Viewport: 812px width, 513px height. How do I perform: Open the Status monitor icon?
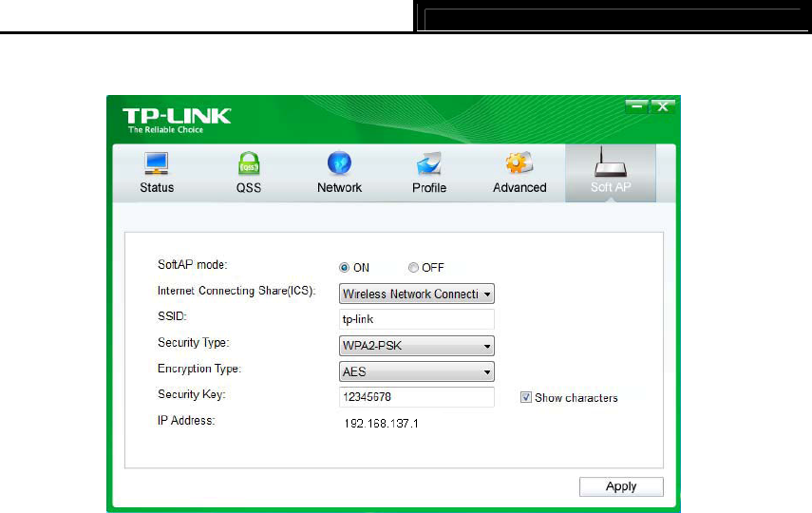(156, 163)
